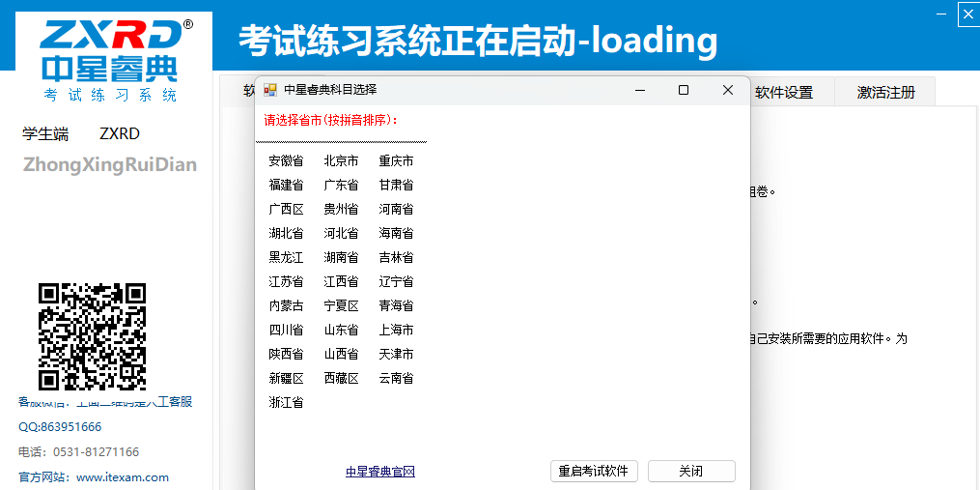
Task: Maximize the 中星睿典科目选择 dialog
Action: pyautogui.click(x=684, y=90)
